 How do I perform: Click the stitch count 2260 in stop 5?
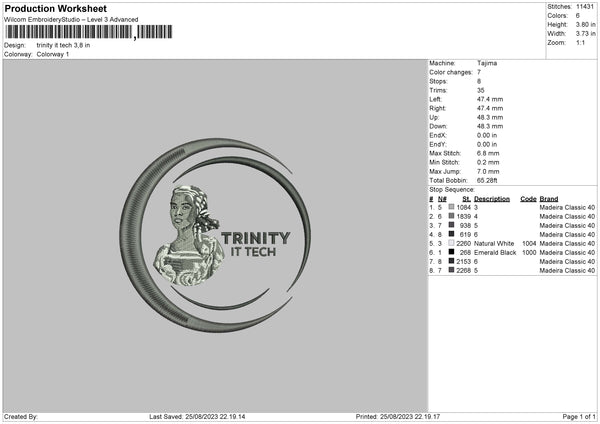coord(463,243)
